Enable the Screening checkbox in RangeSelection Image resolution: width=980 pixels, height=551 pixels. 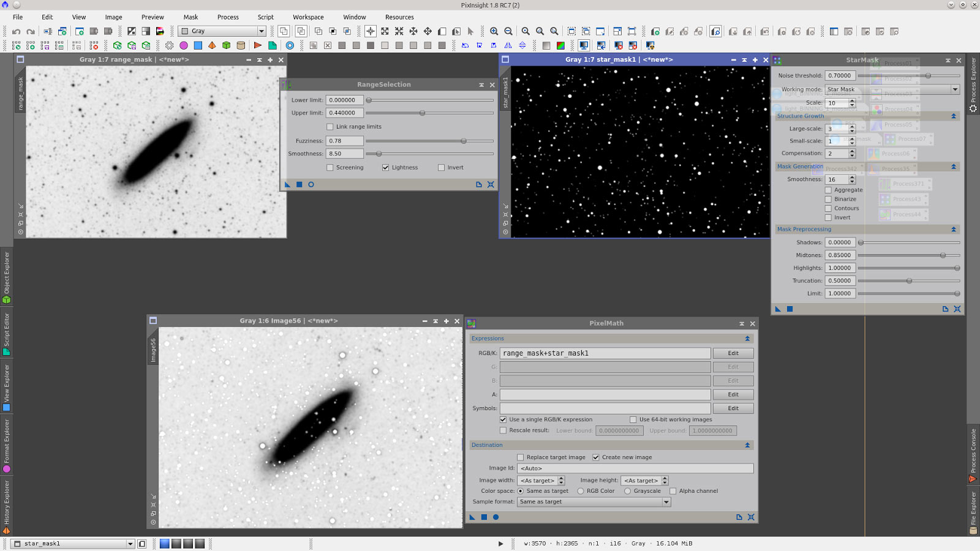click(330, 168)
